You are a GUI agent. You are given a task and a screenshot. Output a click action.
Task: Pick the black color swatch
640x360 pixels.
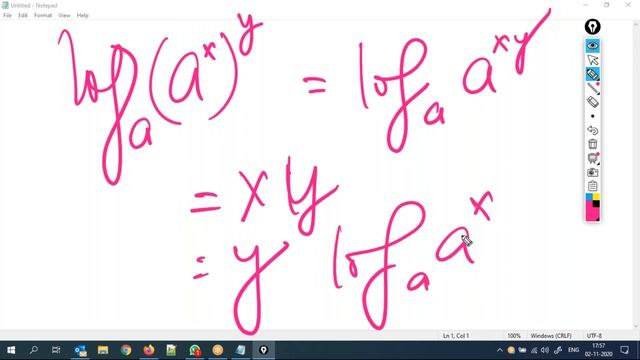[x=596, y=204]
